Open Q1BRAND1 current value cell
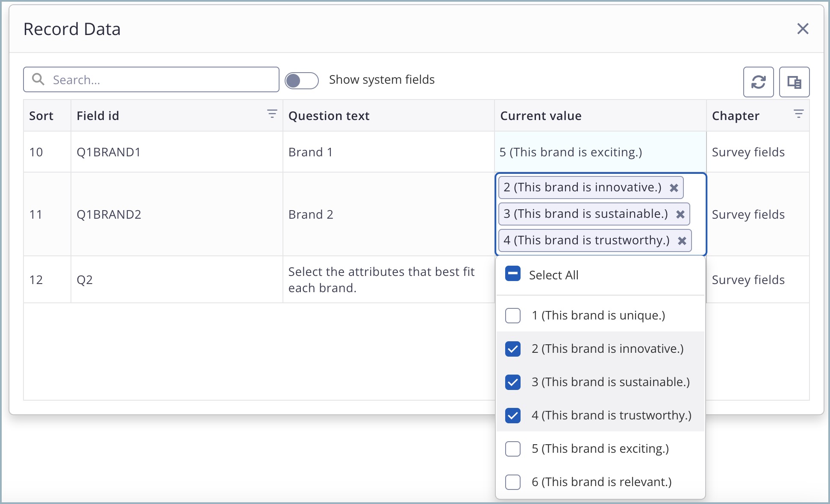This screenshot has width=830, height=504. (x=600, y=152)
